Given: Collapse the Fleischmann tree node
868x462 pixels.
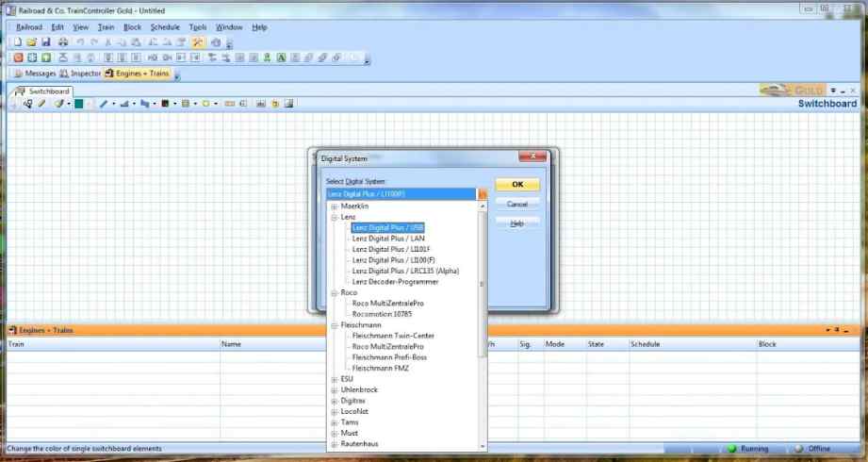Looking at the screenshot, I should pyautogui.click(x=334, y=324).
